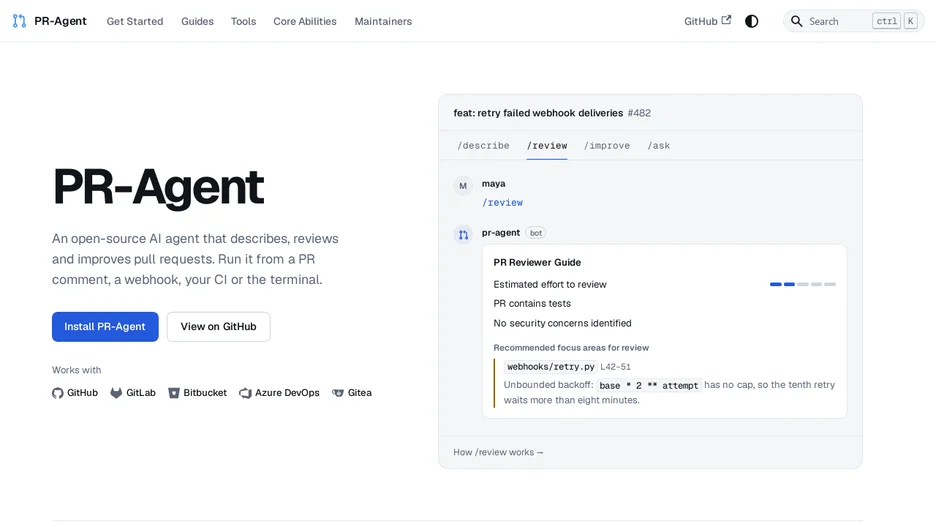Click 'No security concerns identified' line
The width and height of the screenshot is (936, 527).
click(x=562, y=323)
